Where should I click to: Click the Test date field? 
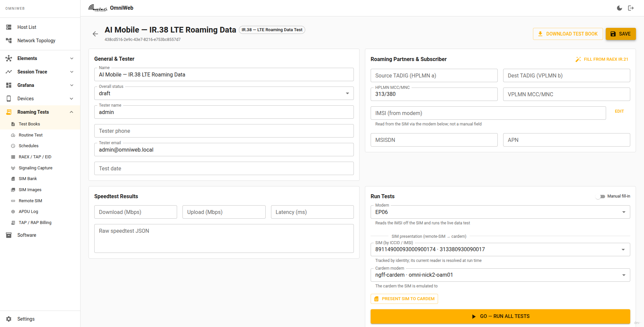point(224,168)
